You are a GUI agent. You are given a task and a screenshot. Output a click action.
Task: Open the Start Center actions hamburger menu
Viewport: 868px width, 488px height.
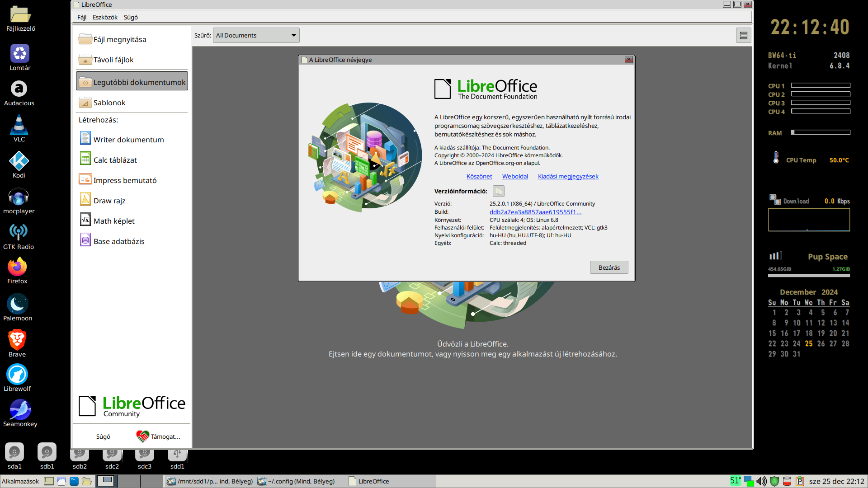click(x=743, y=35)
